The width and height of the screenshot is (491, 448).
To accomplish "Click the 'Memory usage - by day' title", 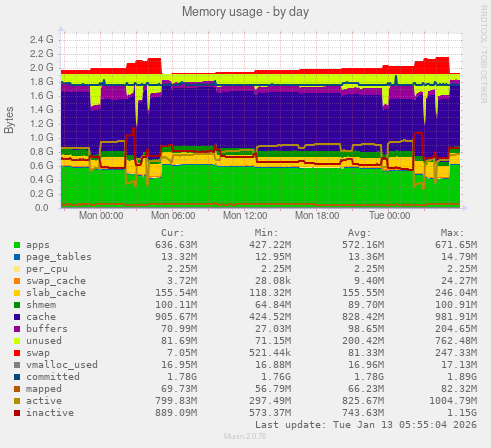I will [x=245, y=12].
